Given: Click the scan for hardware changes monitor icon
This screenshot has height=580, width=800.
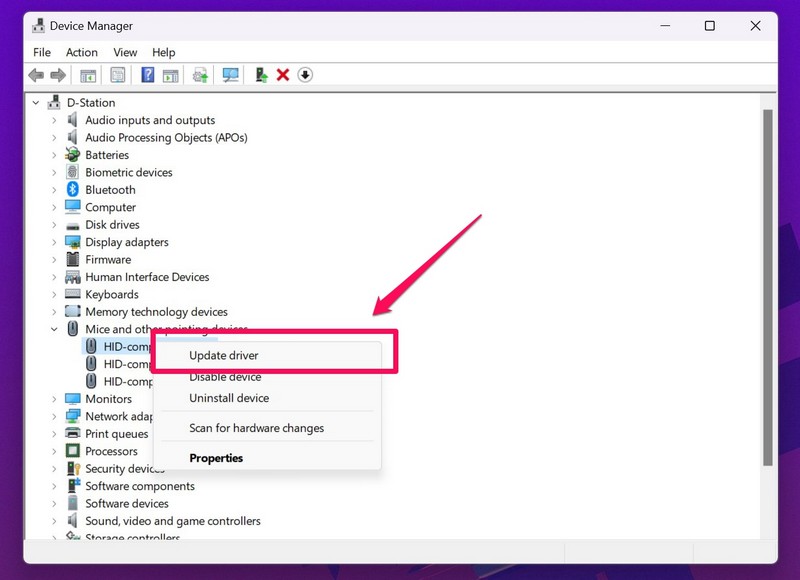Looking at the screenshot, I should [x=231, y=75].
